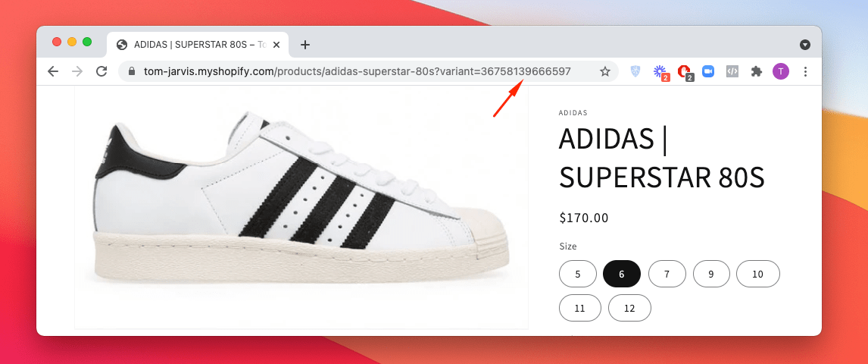Viewport: 868px width, 364px height.
Task: Open the blue shield extension
Action: point(635,71)
